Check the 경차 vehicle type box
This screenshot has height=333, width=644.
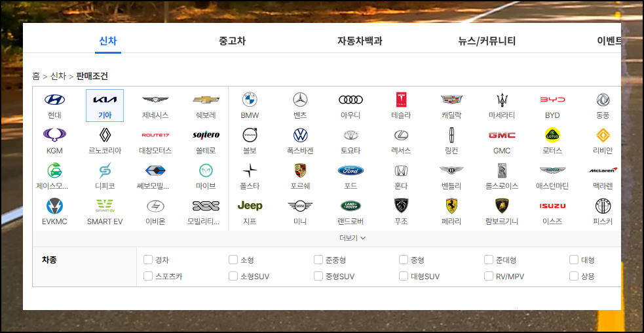click(148, 260)
